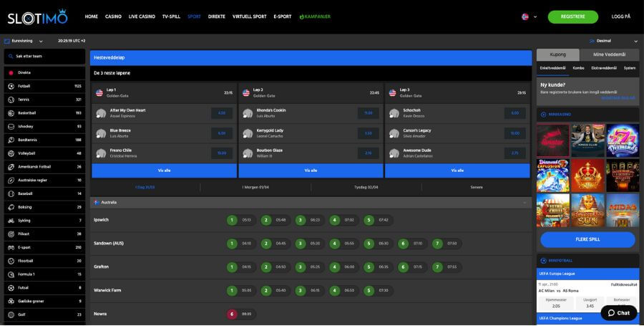Click the red Direkte live dot
644x326 pixels.
pyautogui.click(x=11, y=73)
